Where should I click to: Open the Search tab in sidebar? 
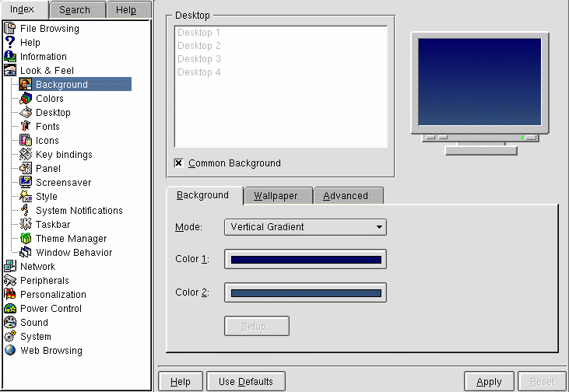click(x=75, y=10)
